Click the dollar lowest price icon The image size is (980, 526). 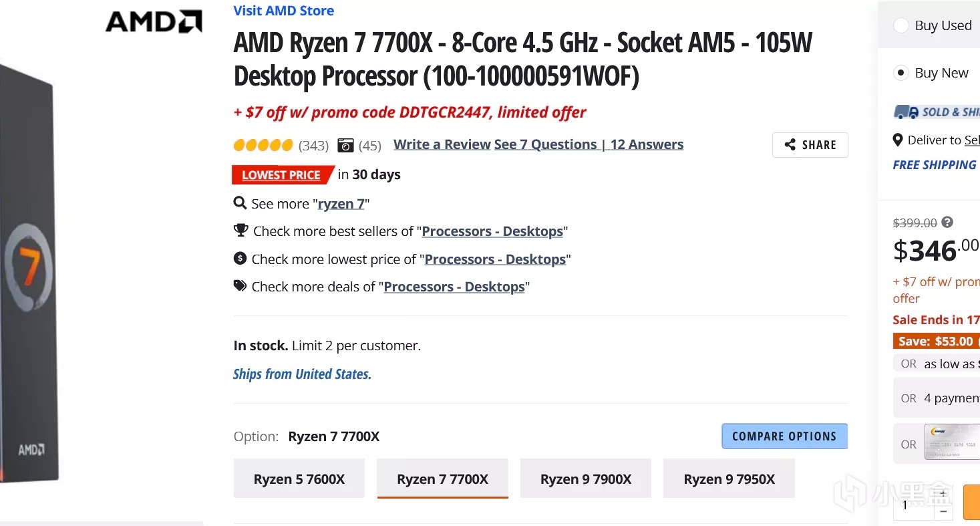click(240, 259)
